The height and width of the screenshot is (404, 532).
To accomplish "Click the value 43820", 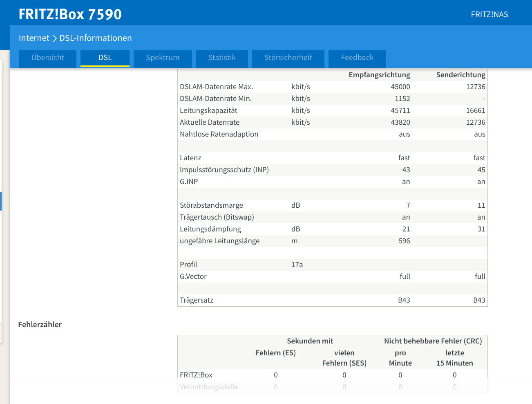I will [x=400, y=122].
